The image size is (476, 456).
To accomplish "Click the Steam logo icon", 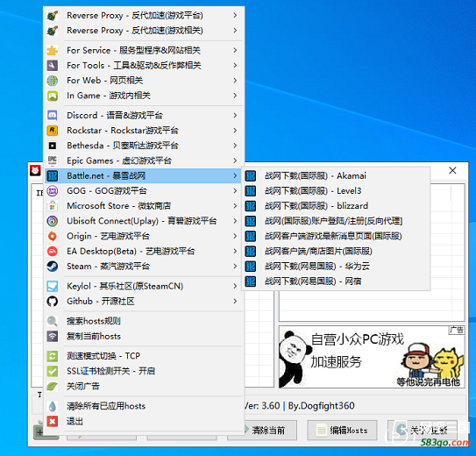I will coord(53,267).
